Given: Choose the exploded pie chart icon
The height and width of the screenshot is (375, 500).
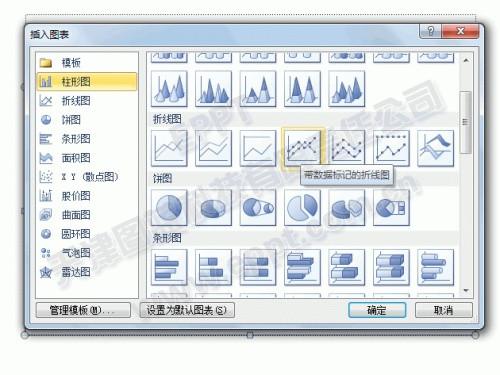Looking at the screenshot, I should [x=302, y=207].
